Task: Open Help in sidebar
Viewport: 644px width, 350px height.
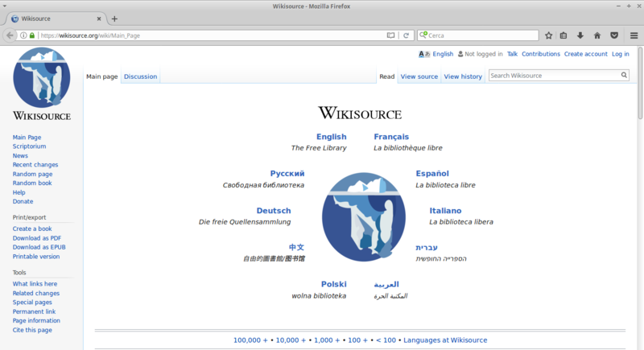Action: [19, 192]
